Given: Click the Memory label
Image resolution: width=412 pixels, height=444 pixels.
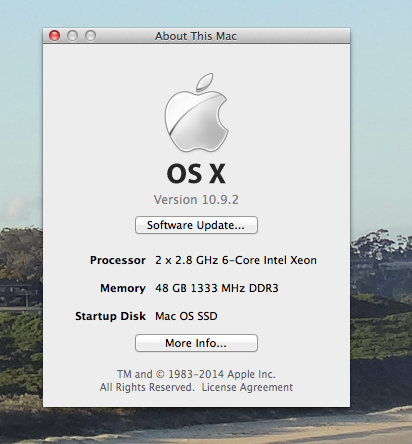Looking at the screenshot, I should click(123, 288).
